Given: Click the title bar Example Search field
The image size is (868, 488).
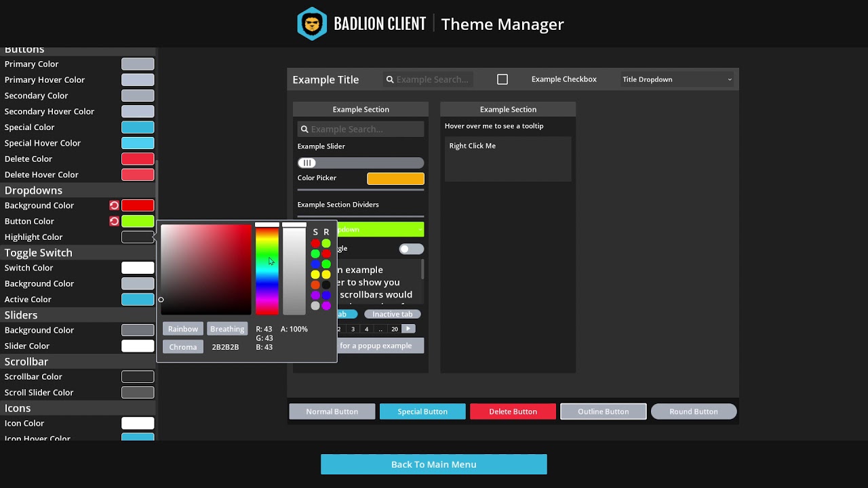Looking at the screenshot, I should 428,79.
